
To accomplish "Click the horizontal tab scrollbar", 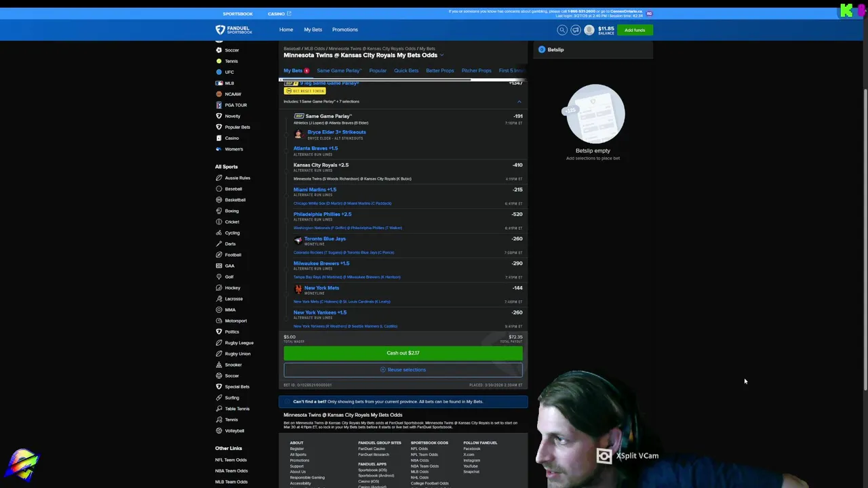I will pyautogui.click(x=375, y=79).
